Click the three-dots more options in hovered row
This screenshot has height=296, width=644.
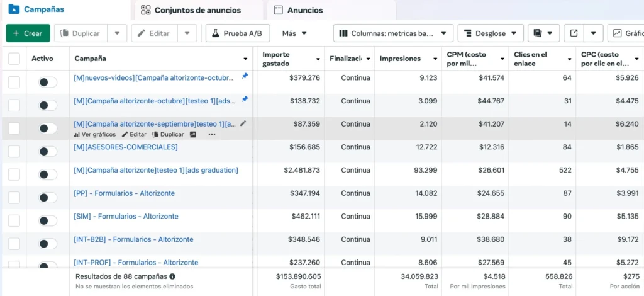point(211,134)
